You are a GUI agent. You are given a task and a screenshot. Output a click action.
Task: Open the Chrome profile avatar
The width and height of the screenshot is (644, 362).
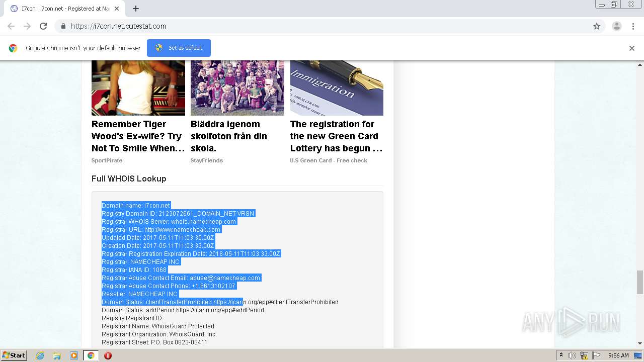(617, 26)
